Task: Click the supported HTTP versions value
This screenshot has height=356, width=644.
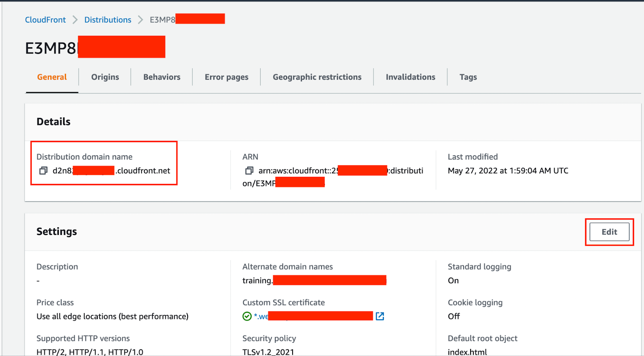Action: (x=90, y=352)
